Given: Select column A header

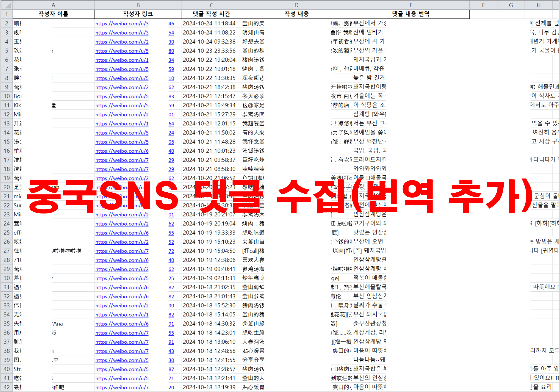Looking at the screenshot, I should click(x=53, y=5).
